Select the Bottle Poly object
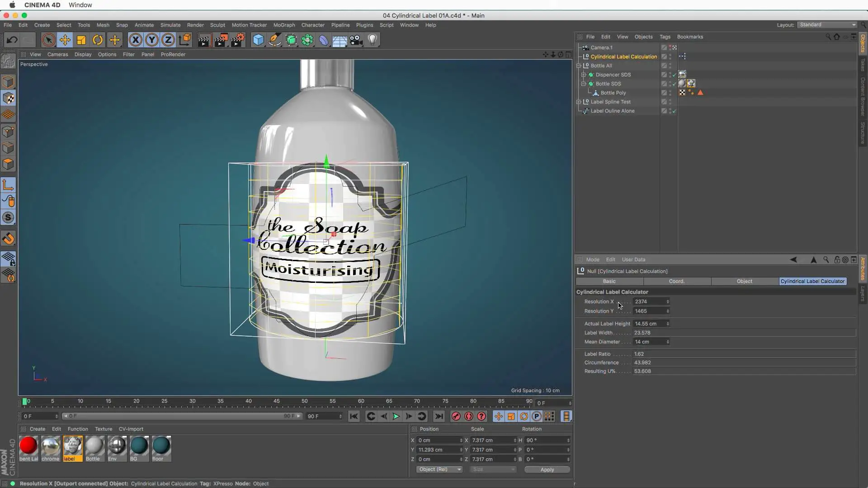The image size is (868, 488). point(613,93)
